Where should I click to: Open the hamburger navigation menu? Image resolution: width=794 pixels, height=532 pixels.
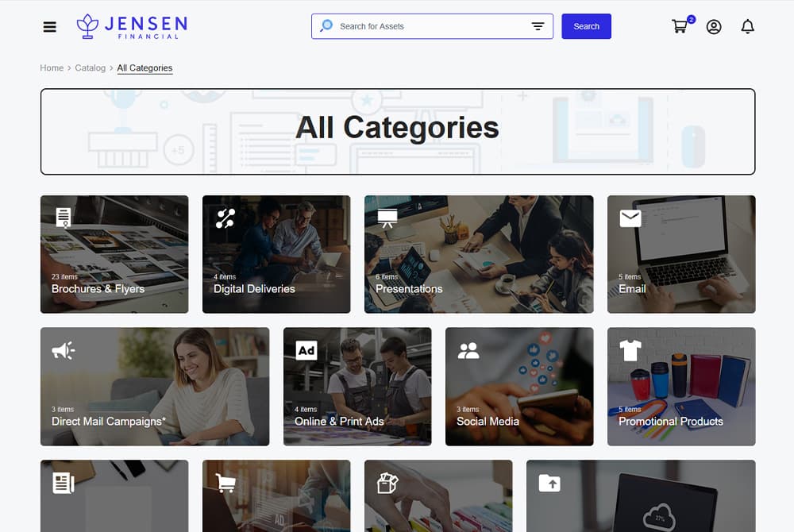49,27
